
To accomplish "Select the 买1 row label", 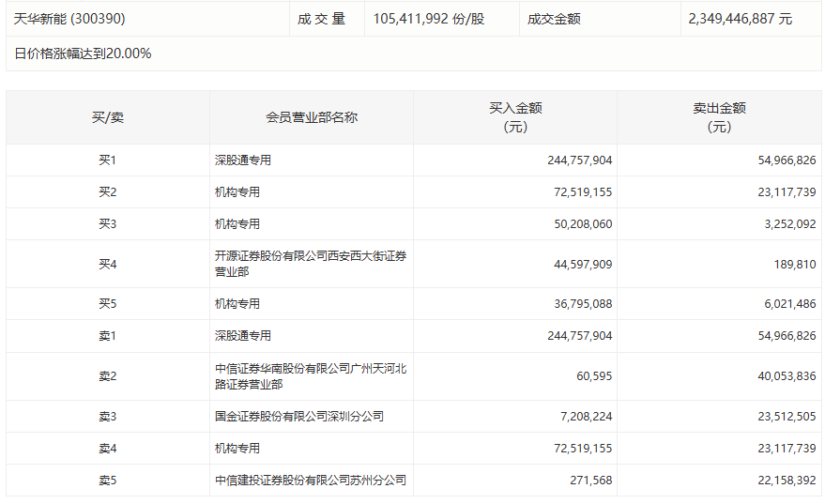I will 107,160.
